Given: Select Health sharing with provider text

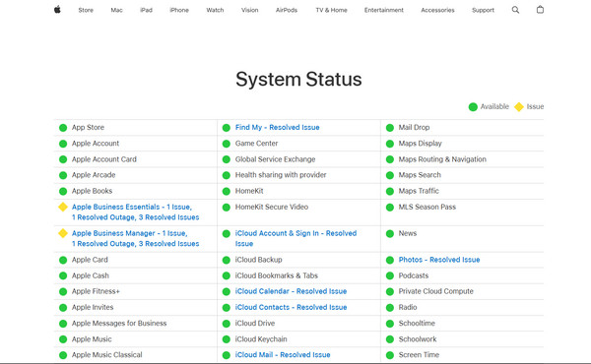Looking at the screenshot, I should (281, 175).
